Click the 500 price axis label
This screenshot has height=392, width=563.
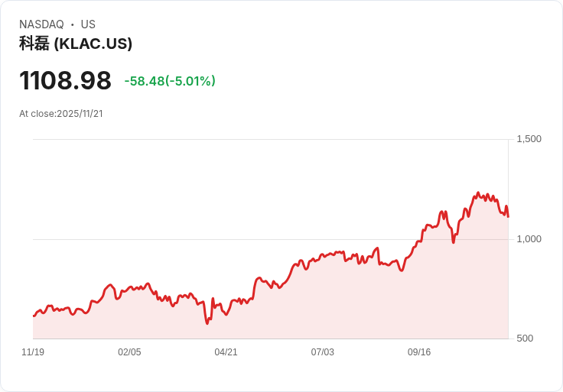(x=525, y=339)
